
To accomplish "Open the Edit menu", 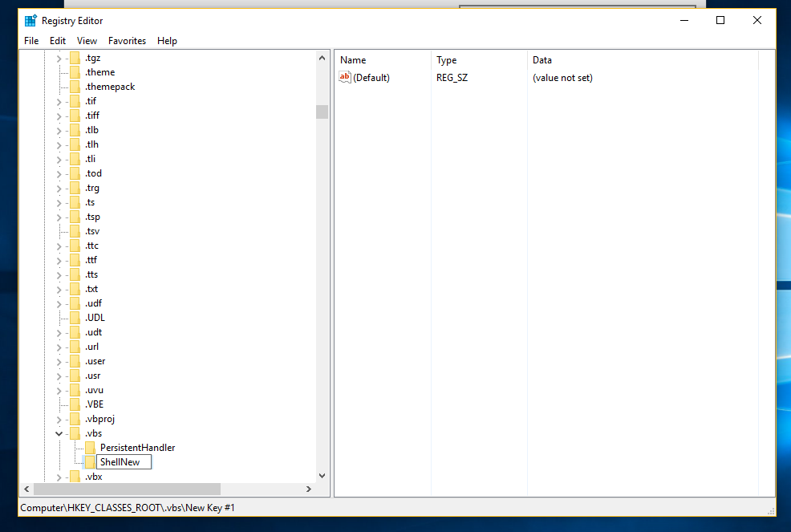I will tap(58, 41).
